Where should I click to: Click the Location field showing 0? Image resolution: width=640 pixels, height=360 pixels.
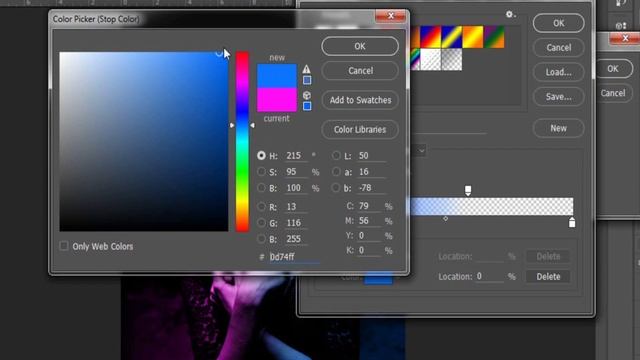(489, 276)
